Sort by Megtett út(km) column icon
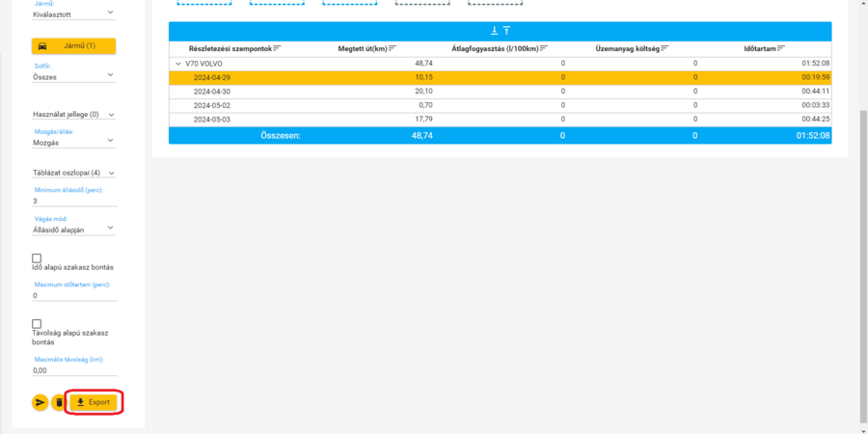The image size is (868, 434). 393,48
